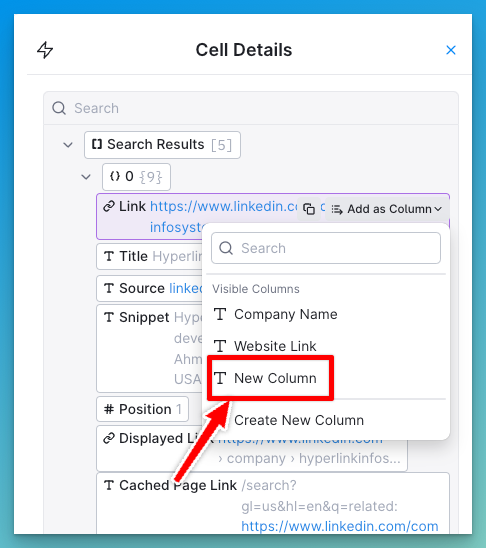
Task: Open the Add as Column dropdown
Action: pyautogui.click(x=387, y=209)
